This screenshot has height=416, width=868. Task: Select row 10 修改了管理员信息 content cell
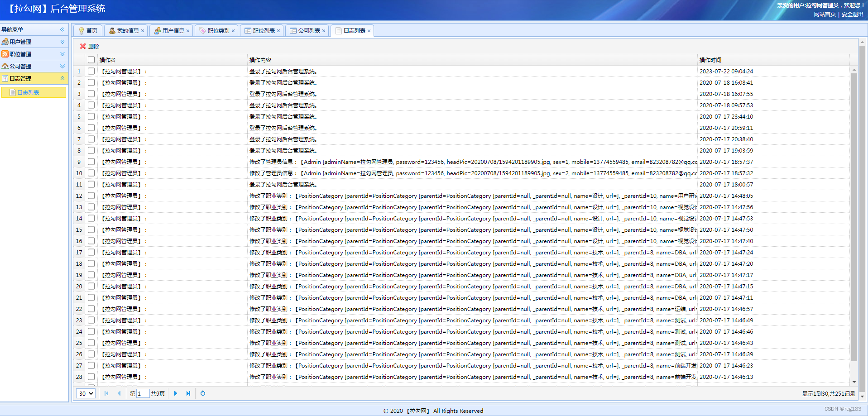pos(472,173)
